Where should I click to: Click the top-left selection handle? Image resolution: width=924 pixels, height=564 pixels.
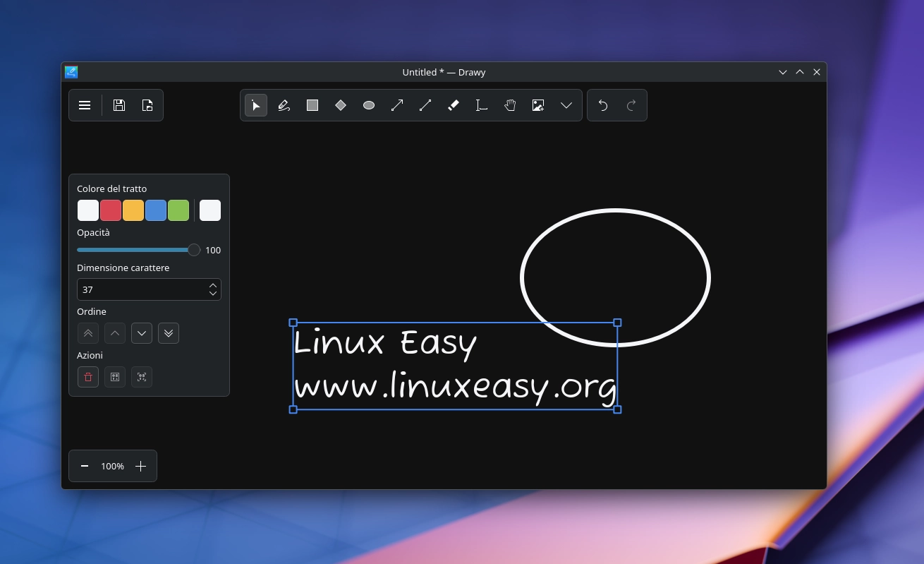pyautogui.click(x=293, y=323)
